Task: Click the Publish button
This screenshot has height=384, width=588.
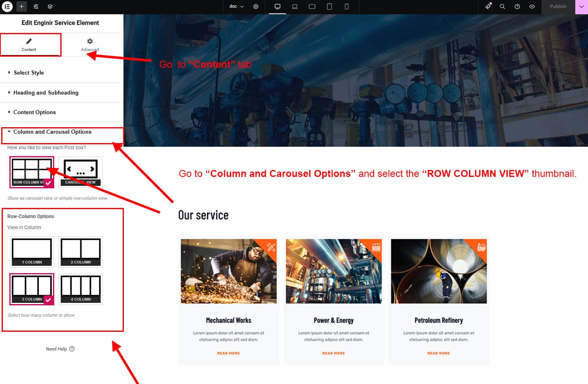Action: [558, 7]
